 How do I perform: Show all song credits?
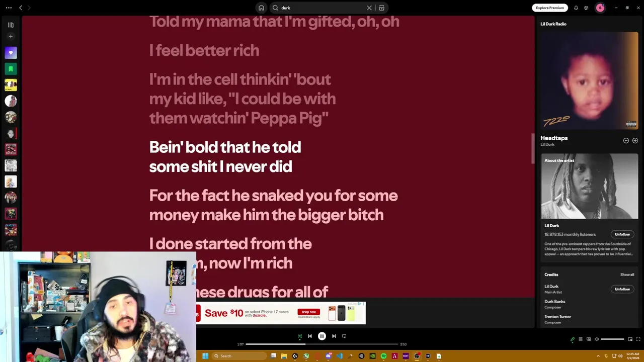(627, 275)
